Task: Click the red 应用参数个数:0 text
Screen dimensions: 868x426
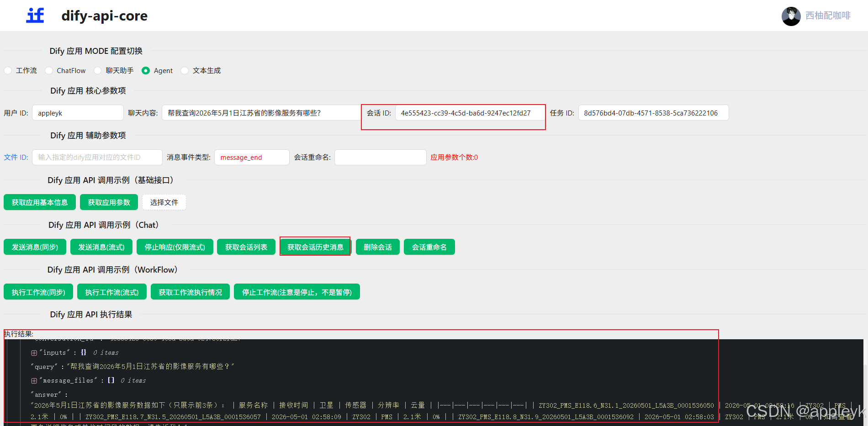Action: (x=454, y=158)
